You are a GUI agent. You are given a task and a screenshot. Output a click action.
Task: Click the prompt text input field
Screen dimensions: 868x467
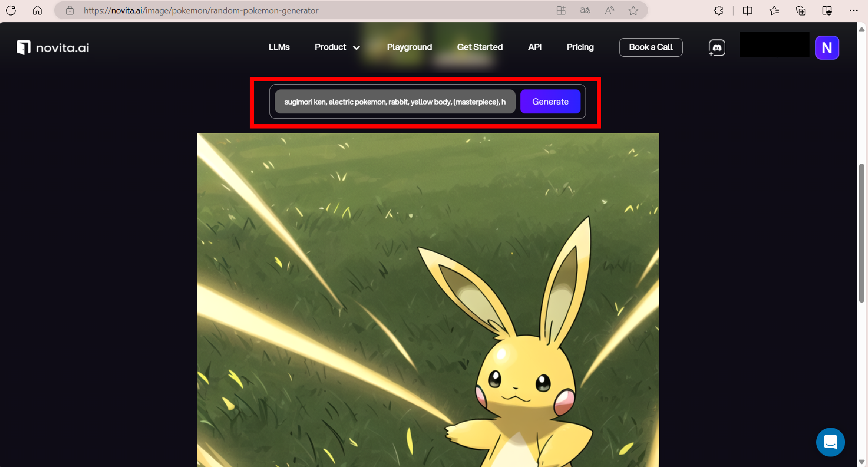pyautogui.click(x=395, y=102)
